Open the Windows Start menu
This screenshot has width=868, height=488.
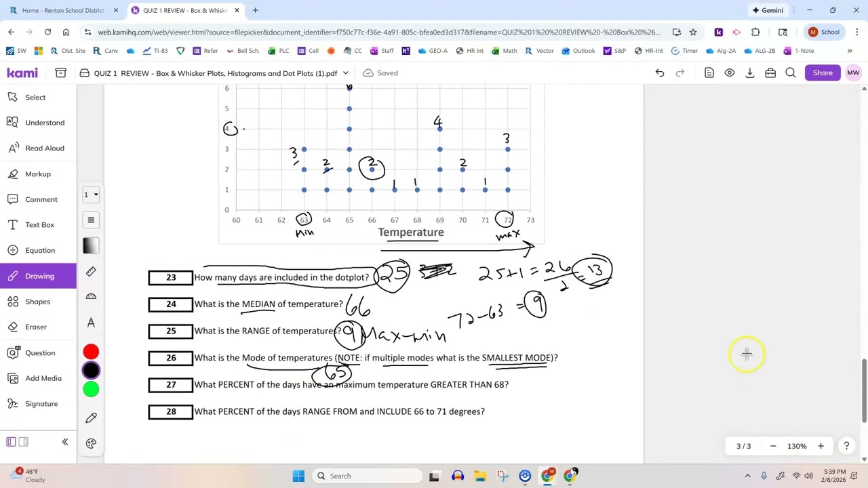[298, 476]
